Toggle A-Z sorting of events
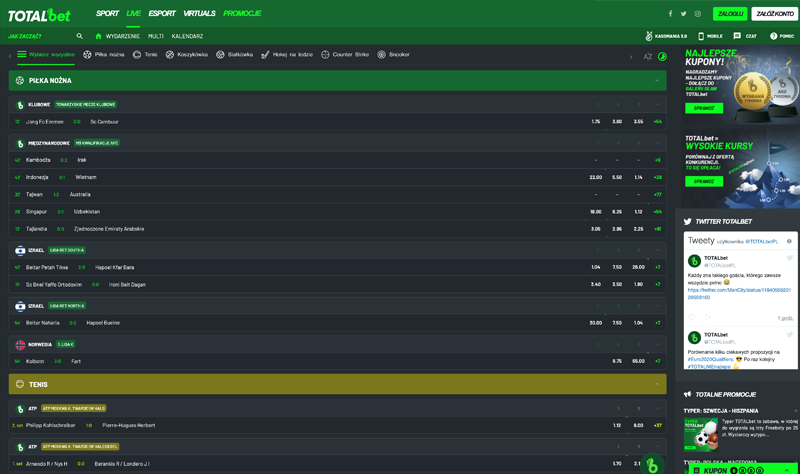Screen dimensions: 800x474 [x=647, y=57]
